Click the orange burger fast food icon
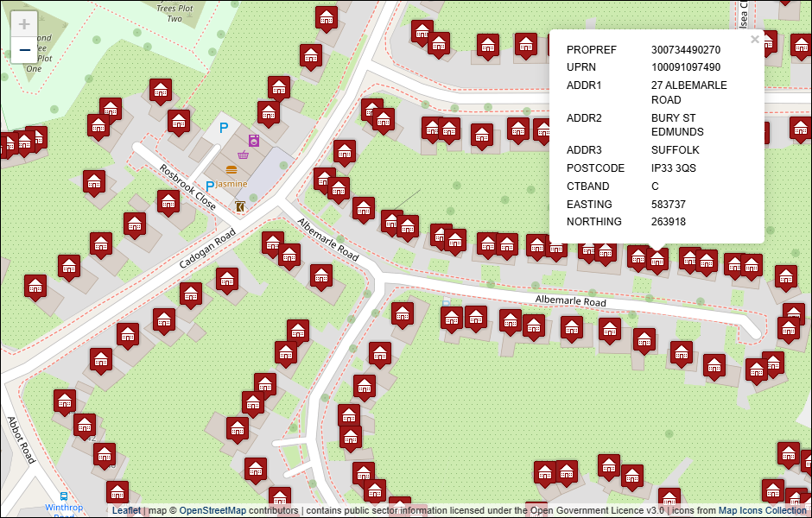The height and width of the screenshot is (518, 812). [231, 169]
